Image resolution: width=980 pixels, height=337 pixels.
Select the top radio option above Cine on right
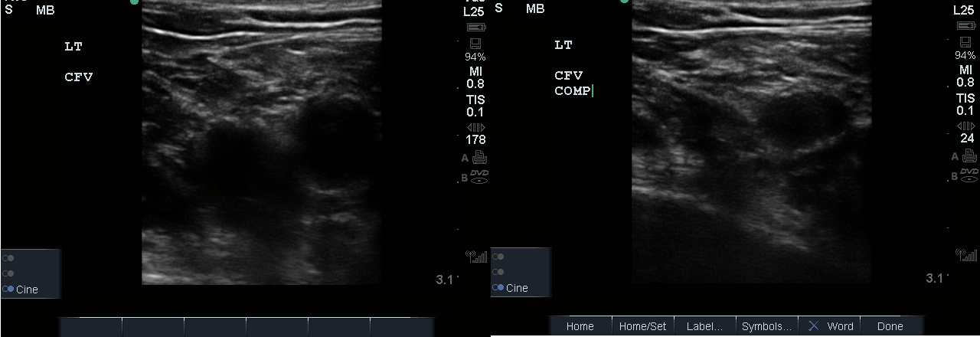[500, 257]
